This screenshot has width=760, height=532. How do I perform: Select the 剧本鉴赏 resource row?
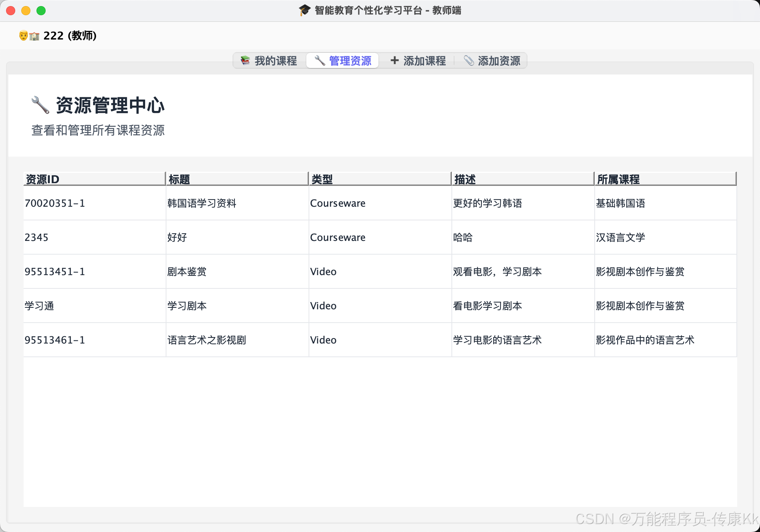tap(187, 272)
